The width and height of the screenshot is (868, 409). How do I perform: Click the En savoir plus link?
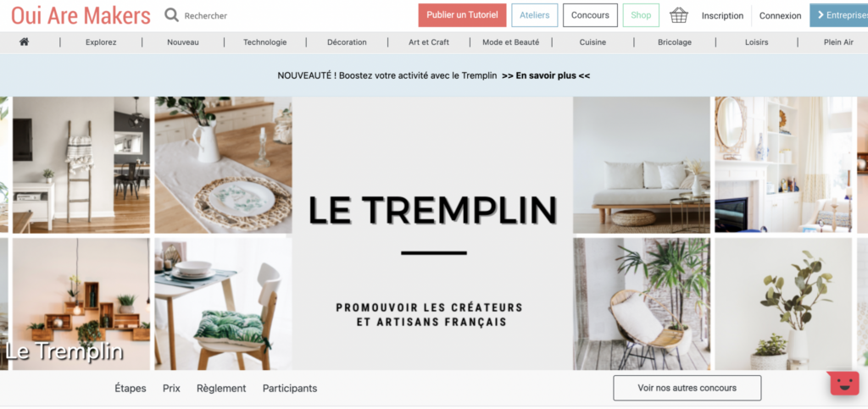[546, 75]
